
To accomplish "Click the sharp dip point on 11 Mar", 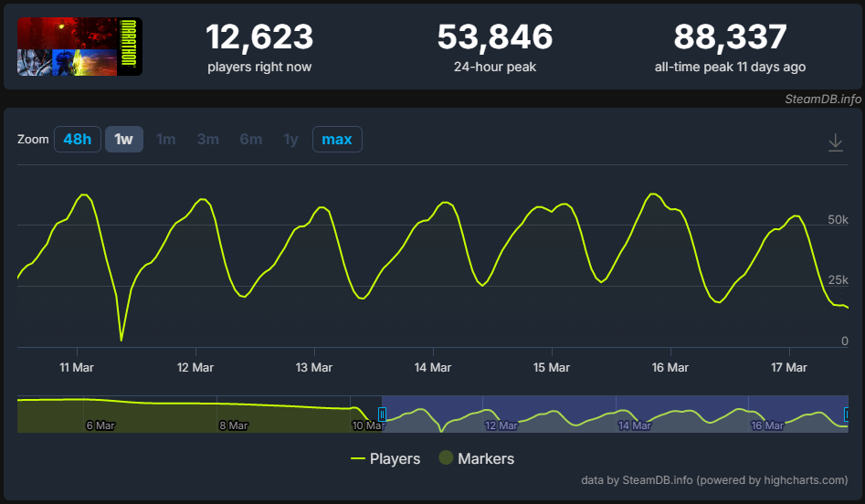I will point(121,340).
